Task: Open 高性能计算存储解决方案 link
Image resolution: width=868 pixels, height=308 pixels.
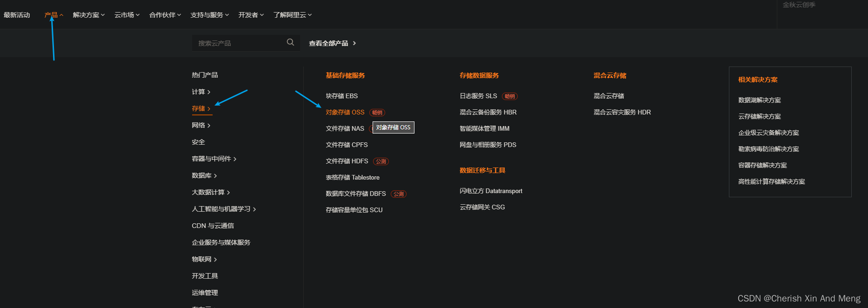Action: tap(771, 181)
